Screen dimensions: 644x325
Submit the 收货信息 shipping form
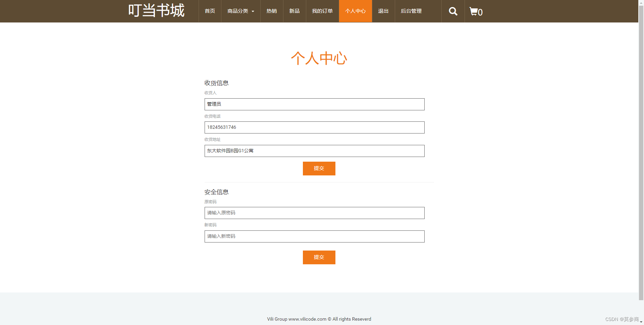319,168
